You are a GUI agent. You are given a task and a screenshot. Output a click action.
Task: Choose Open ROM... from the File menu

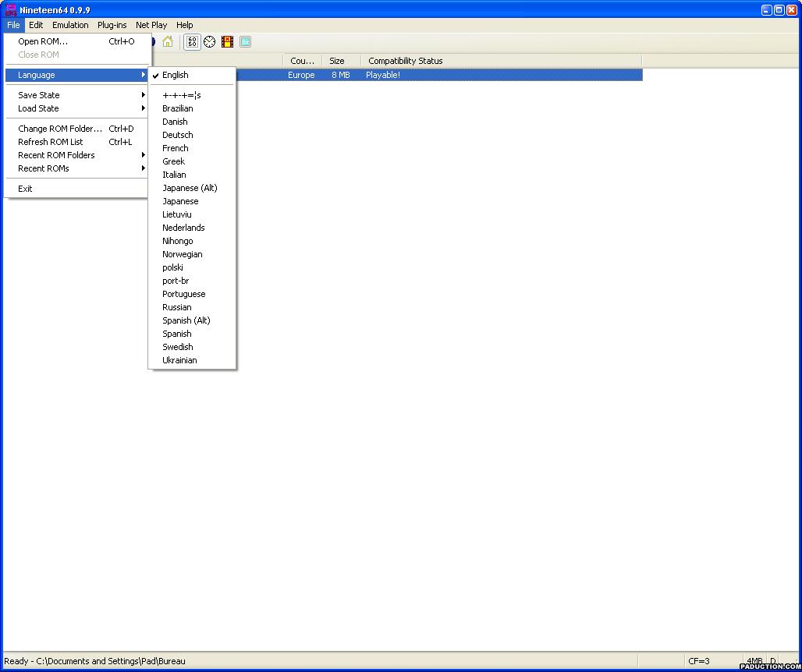(76, 41)
